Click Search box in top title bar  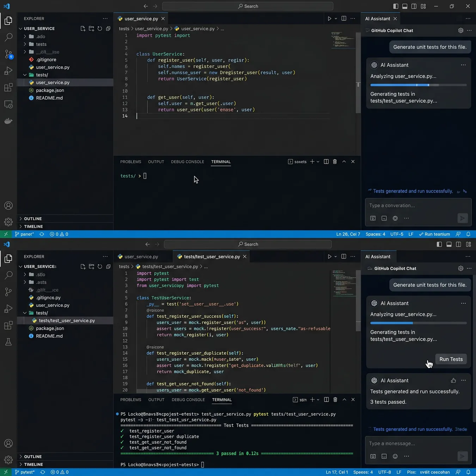(x=248, y=6)
